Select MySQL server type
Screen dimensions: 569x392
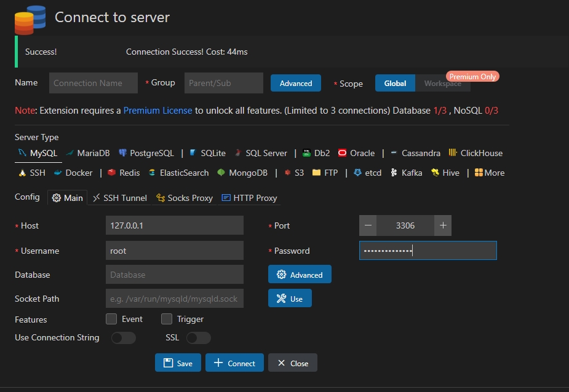(38, 153)
